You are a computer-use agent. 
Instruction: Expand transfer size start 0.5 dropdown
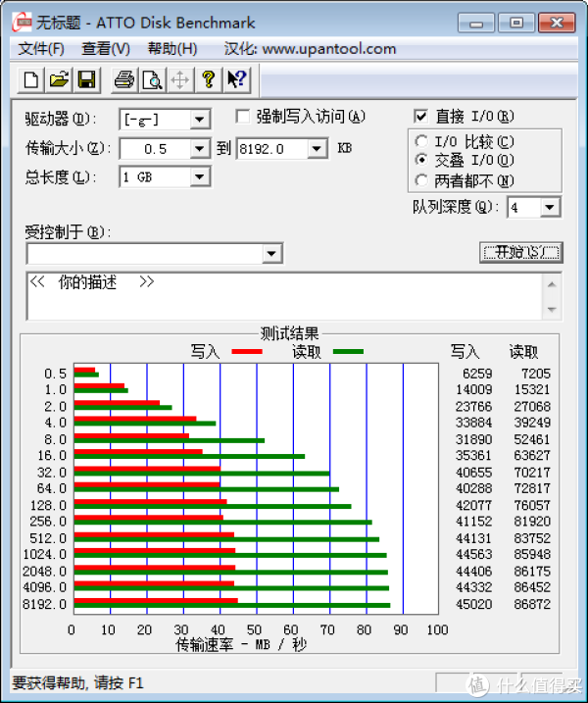(199, 148)
